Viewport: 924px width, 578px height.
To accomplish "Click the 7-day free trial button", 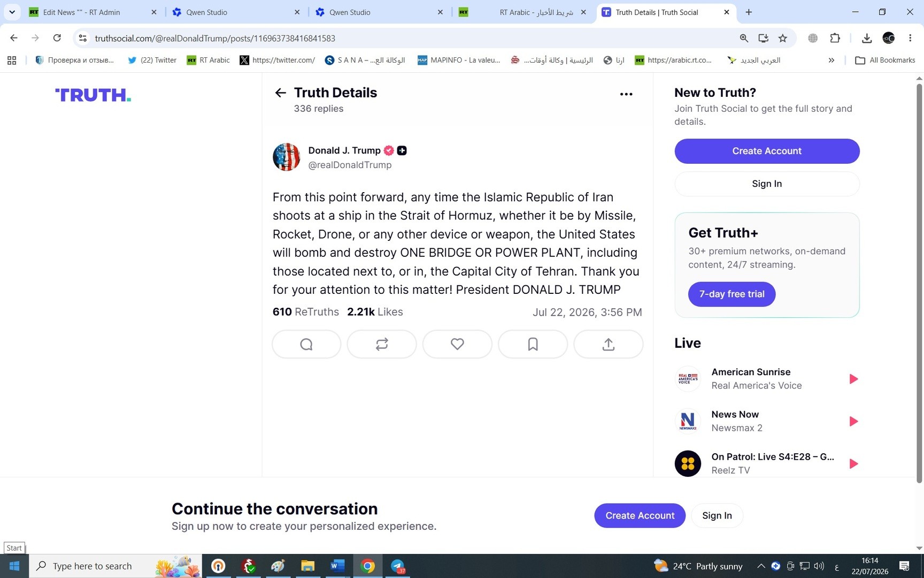I will point(731,294).
